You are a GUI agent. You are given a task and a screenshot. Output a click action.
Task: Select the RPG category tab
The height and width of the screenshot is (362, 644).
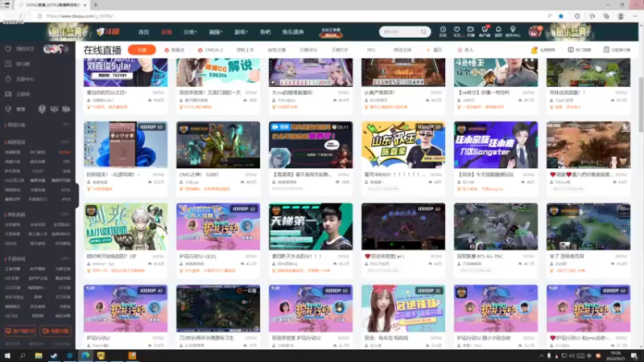point(371,50)
